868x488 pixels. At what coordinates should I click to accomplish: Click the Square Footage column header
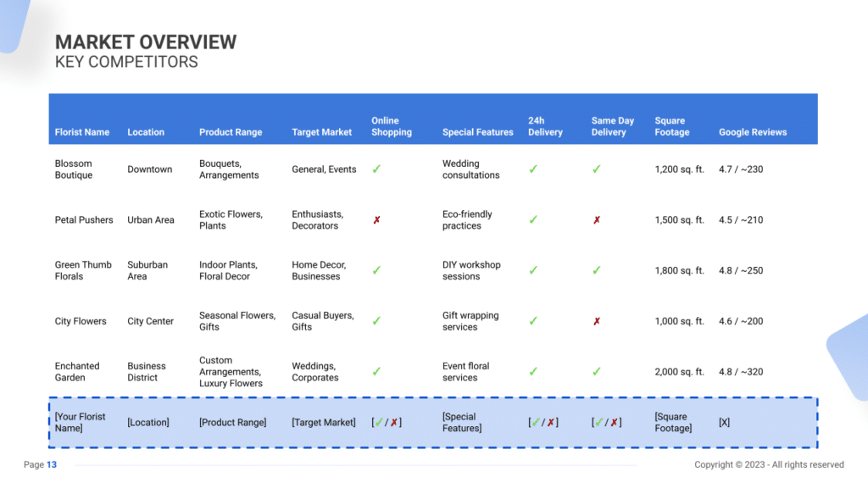pyautogui.click(x=672, y=126)
